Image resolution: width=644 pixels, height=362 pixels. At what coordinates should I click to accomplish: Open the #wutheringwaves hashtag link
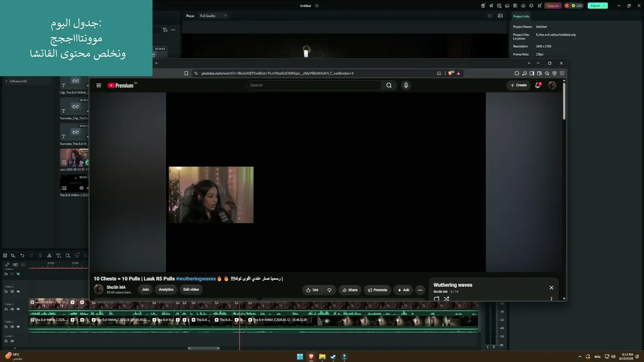coord(196,279)
